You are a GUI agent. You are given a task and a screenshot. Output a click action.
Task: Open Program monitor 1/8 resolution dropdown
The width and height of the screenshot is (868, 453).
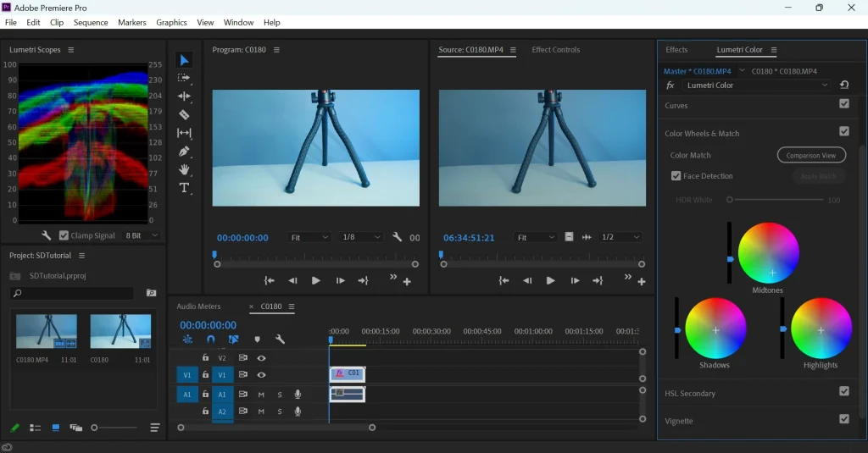point(361,237)
